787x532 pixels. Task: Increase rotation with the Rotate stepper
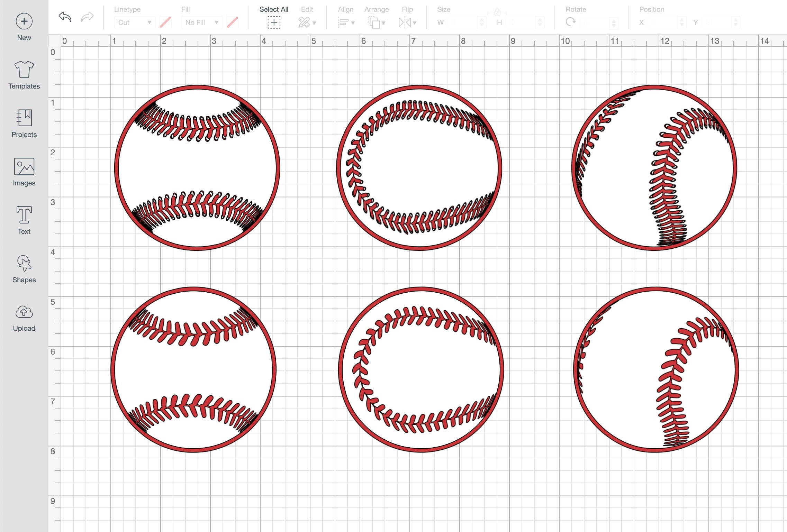613,20
